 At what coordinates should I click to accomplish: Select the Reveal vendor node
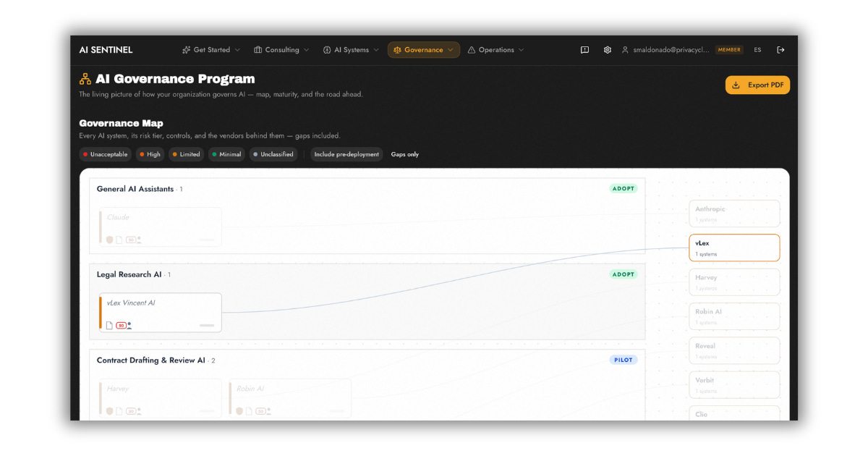point(734,350)
